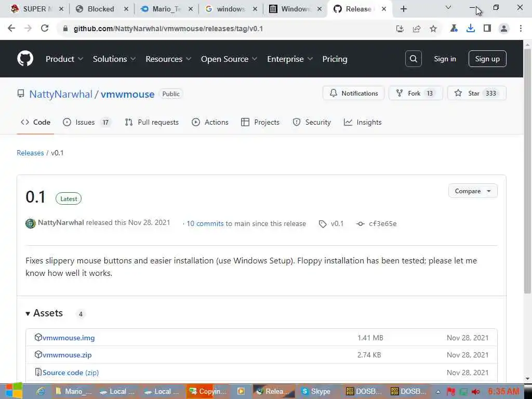Click the Action Center flag tray icon
Screen dimensions: 532x399
[x=450, y=392]
